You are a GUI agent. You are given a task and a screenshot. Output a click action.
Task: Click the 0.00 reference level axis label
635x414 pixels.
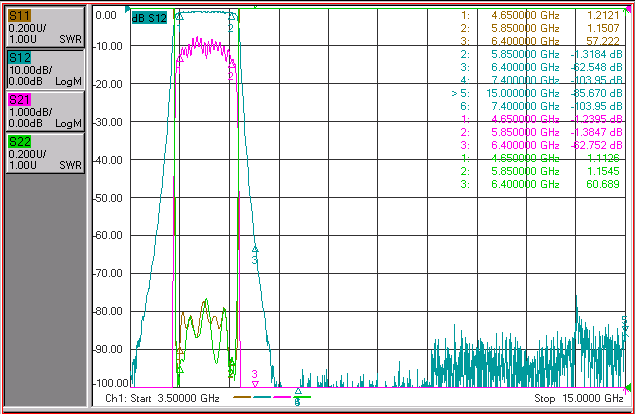(106, 15)
